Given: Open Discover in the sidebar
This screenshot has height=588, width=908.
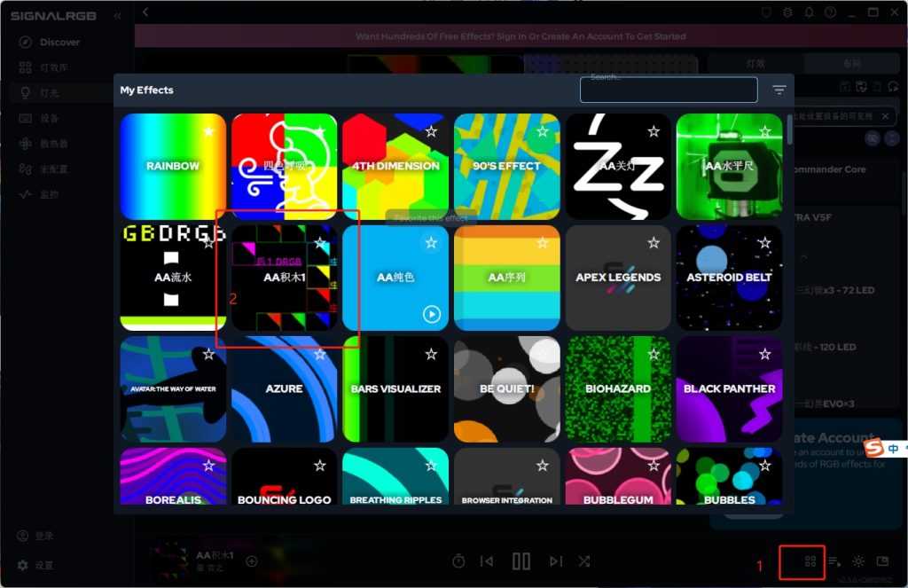Looking at the screenshot, I should 59,42.
